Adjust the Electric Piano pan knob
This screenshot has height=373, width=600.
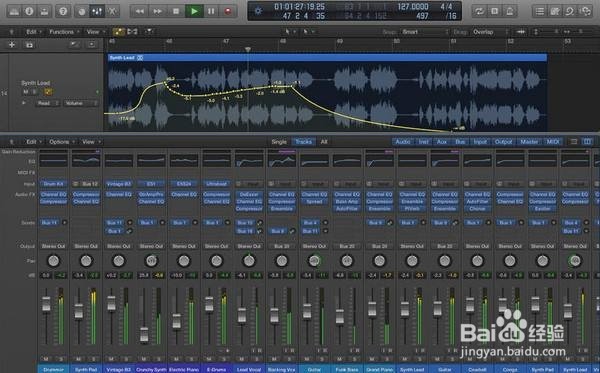[x=184, y=261]
